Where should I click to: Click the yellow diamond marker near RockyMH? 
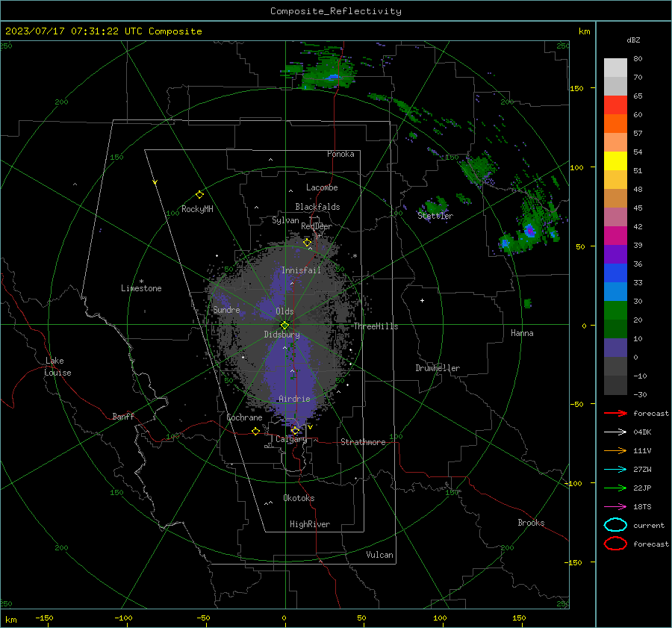pyautogui.click(x=199, y=195)
